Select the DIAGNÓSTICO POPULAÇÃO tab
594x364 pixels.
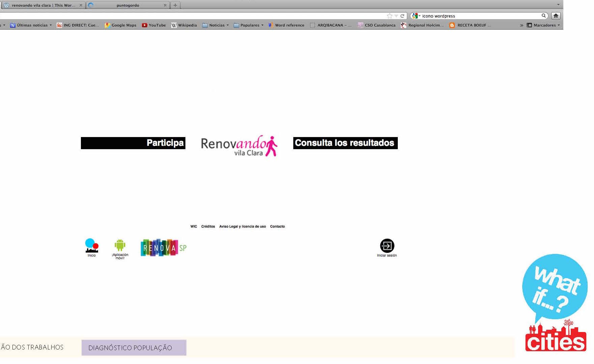[x=134, y=348]
